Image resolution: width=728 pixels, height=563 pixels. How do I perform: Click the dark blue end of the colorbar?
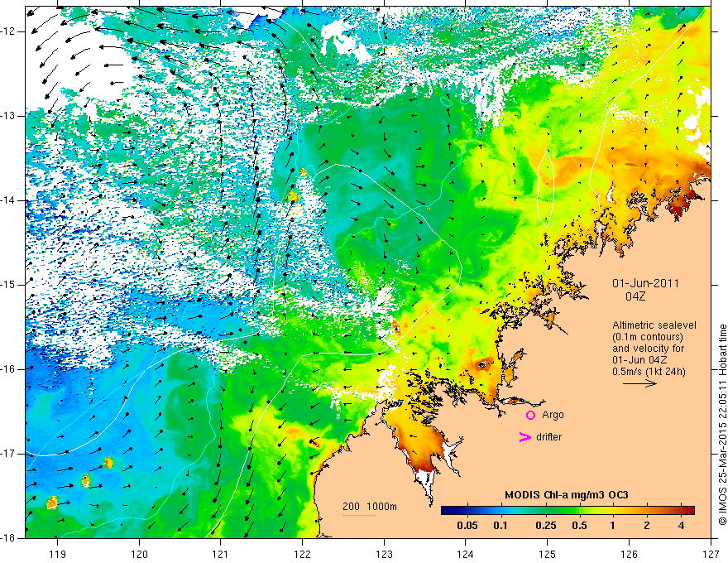coord(447,510)
